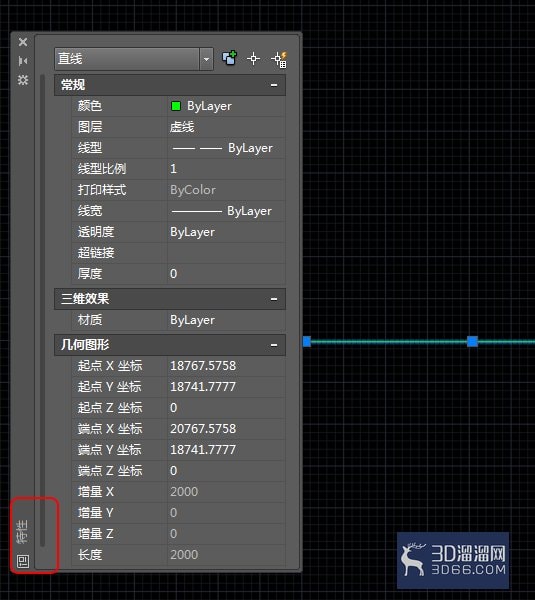Click the palette's vertical scrollbar

[42, 310]
